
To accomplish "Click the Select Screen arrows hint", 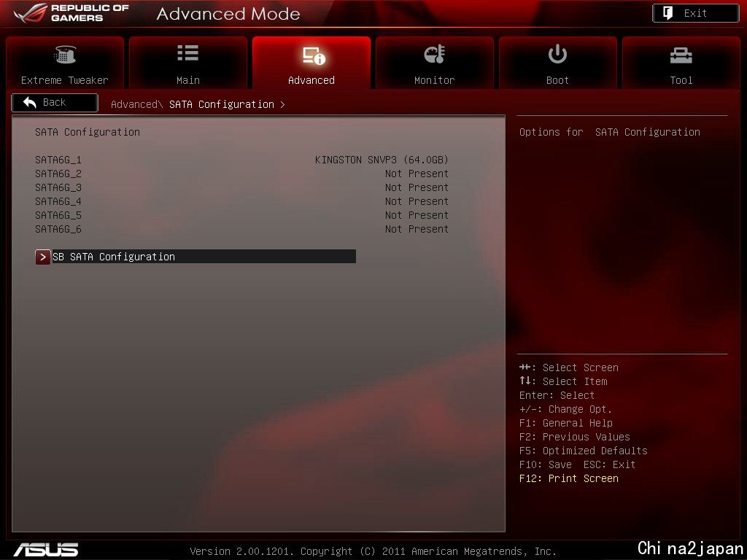I will coord(569,367).
